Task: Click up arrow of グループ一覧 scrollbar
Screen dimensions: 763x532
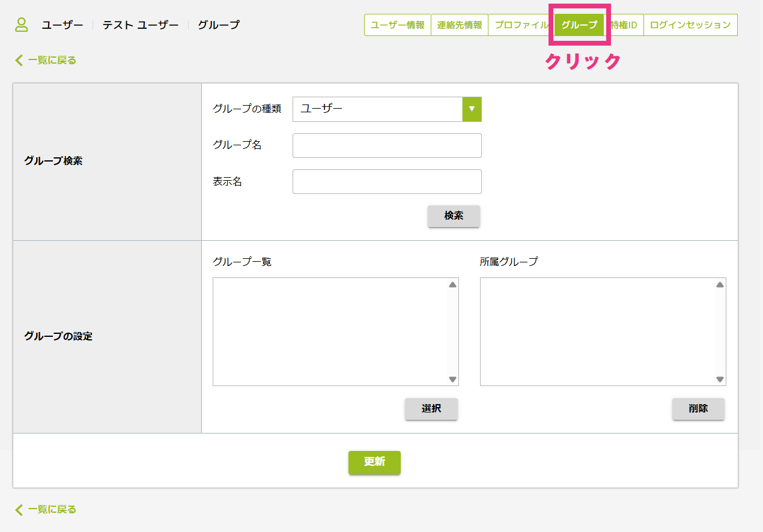Action: [452, 285]
